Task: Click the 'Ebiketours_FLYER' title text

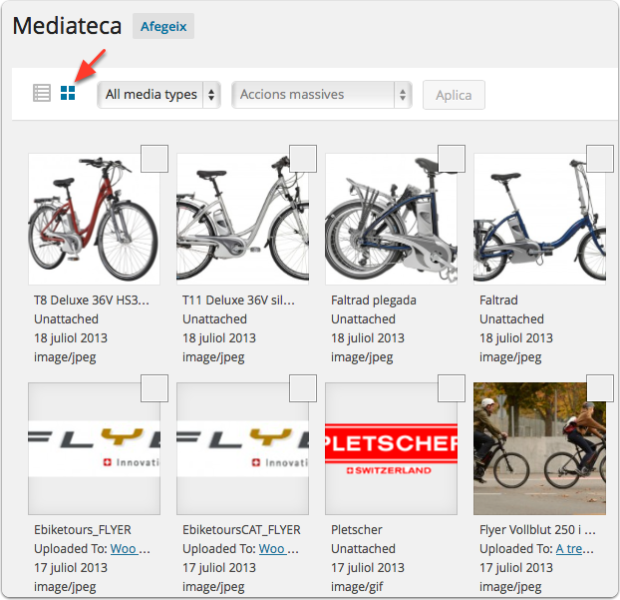Action: (x=83, y=530)
